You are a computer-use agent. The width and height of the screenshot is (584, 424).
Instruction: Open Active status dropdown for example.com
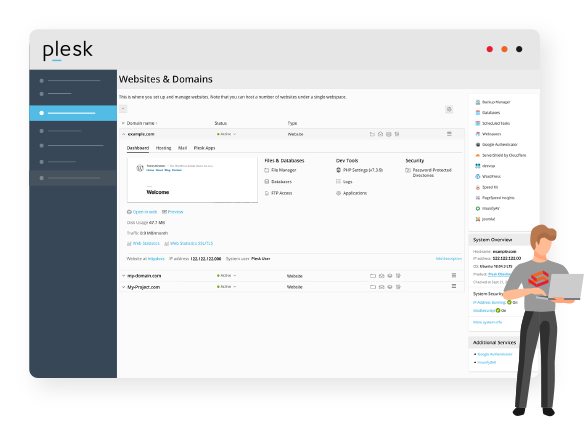(x=227, y=134)
